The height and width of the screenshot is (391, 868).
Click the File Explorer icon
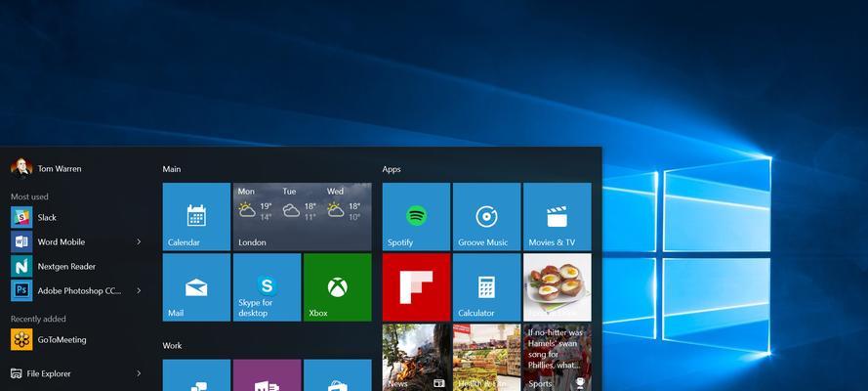16,373
